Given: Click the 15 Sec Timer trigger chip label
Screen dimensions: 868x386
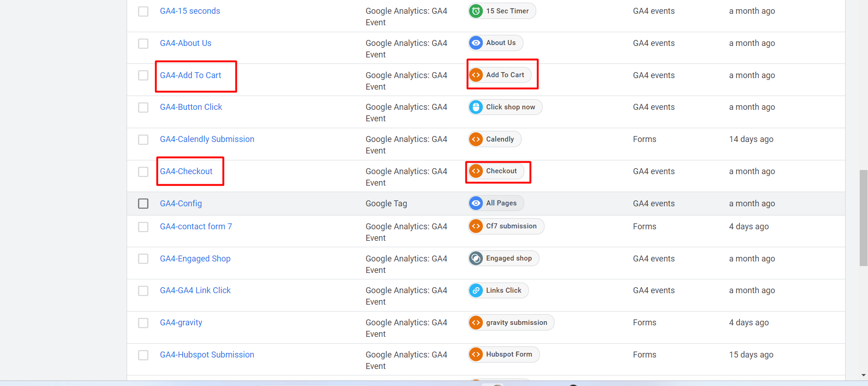Looking at the screenshot, I should [507, 11].
